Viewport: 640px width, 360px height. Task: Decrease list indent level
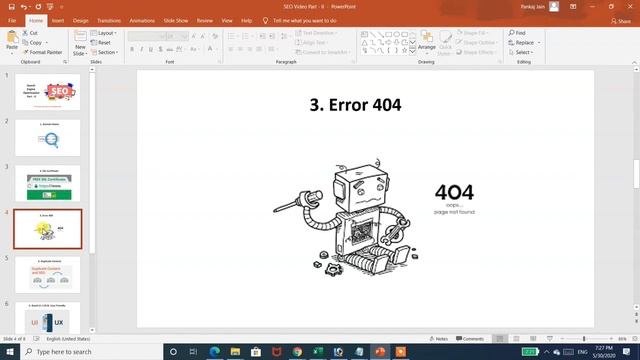click(x=262, y=37)
